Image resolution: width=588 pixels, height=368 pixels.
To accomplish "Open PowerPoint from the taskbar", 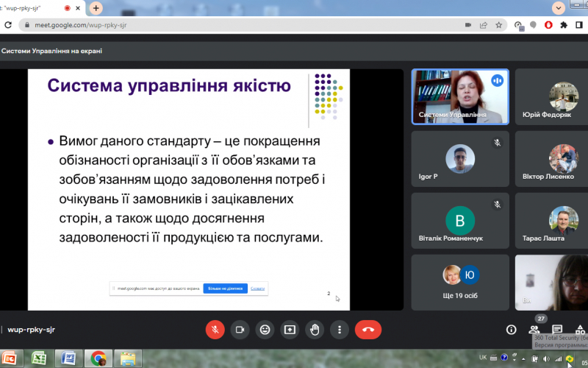I will click(11, 358).
